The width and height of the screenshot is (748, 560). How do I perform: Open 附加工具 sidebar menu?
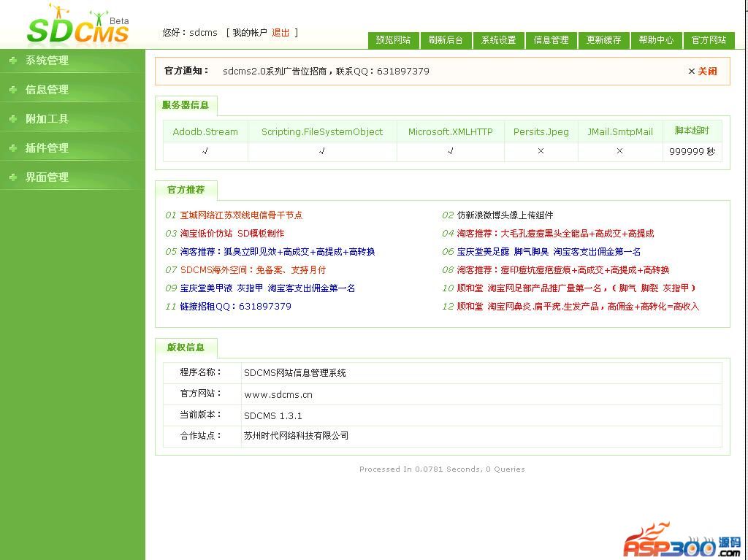point(47,119)
